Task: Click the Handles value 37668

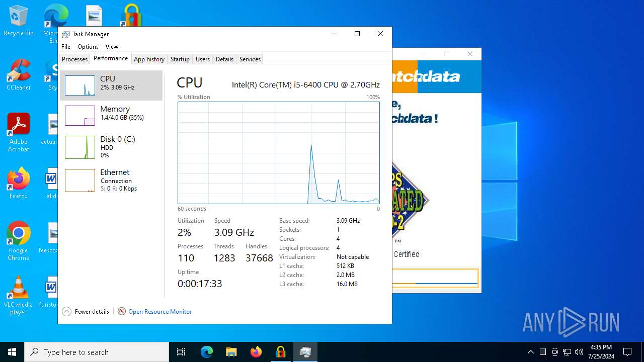Action: point(259,258)
